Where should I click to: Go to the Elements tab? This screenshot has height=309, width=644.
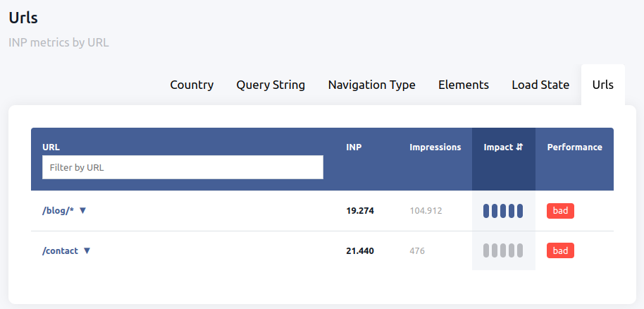pyautogui.click(x=463, y=85)
